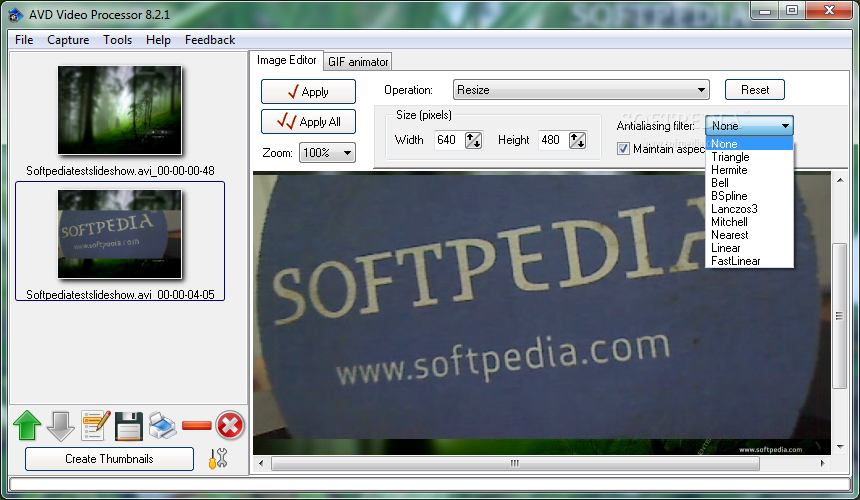Viewport: 860px width, 500px height.
Task: Expand the Operation Resize dropdown
Action: point(581,90)
